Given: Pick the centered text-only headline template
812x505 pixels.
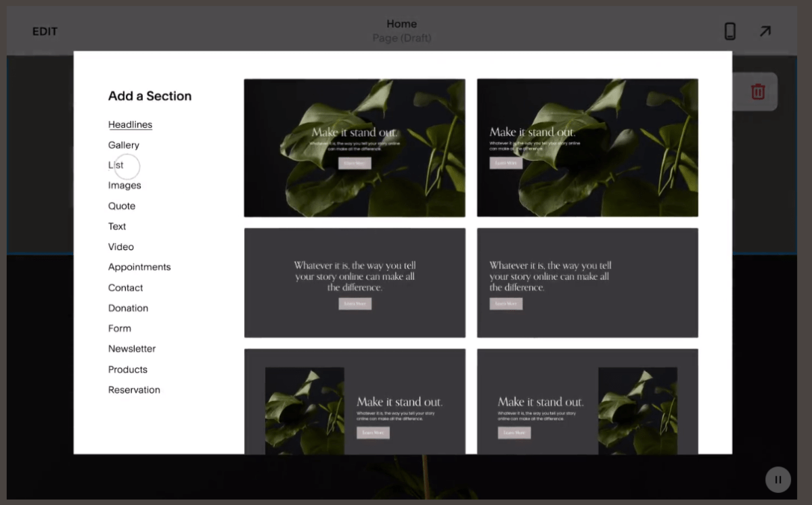Looking at the screenshot, I should [x=355, y=283].
